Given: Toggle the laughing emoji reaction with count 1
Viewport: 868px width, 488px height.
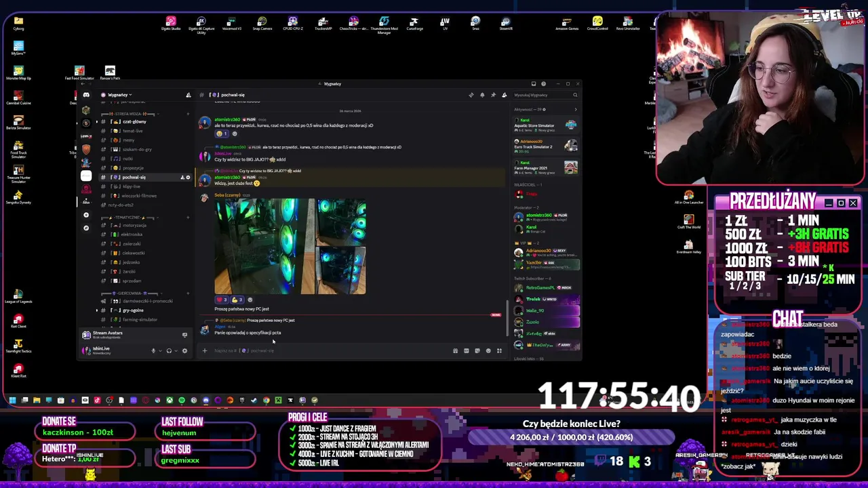Looking at the screenshot, I should pyautogui.click(x=222, y=134).
